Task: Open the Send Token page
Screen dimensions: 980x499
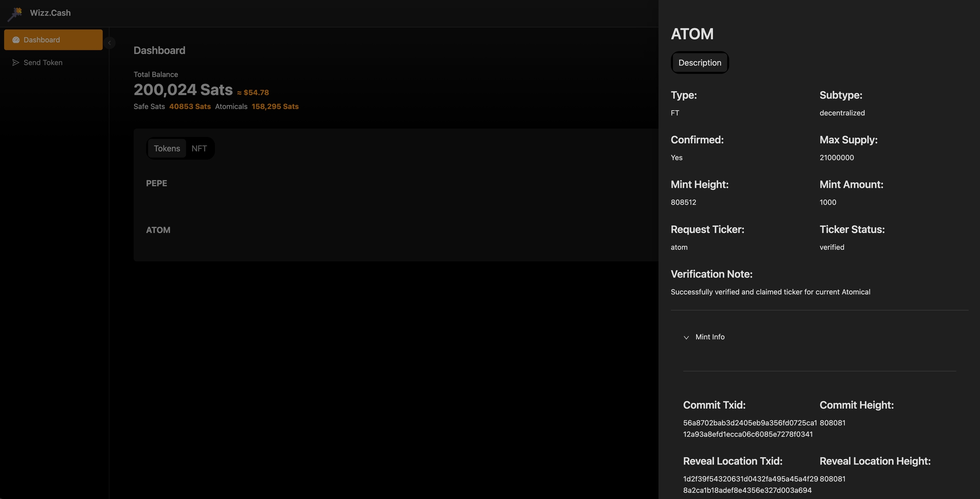Action: [x=43, y=63]
